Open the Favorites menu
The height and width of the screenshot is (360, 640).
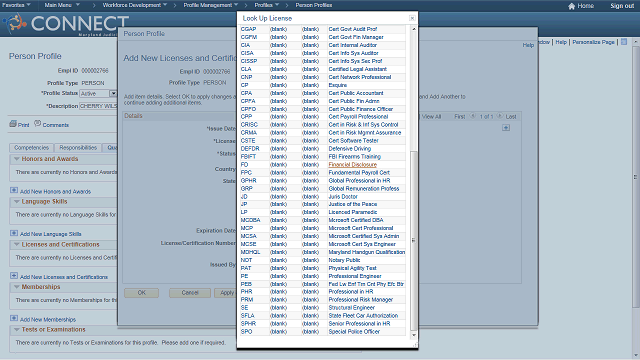pos(16,5)
